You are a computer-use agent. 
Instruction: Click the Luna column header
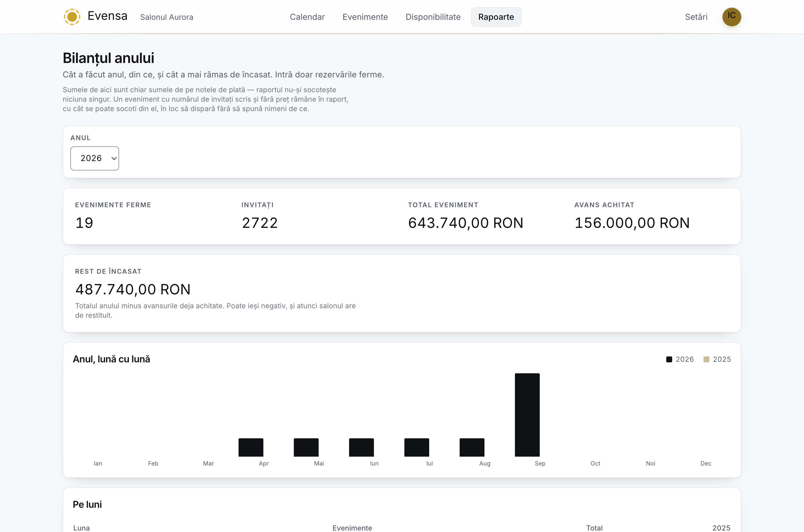[81, 528]
